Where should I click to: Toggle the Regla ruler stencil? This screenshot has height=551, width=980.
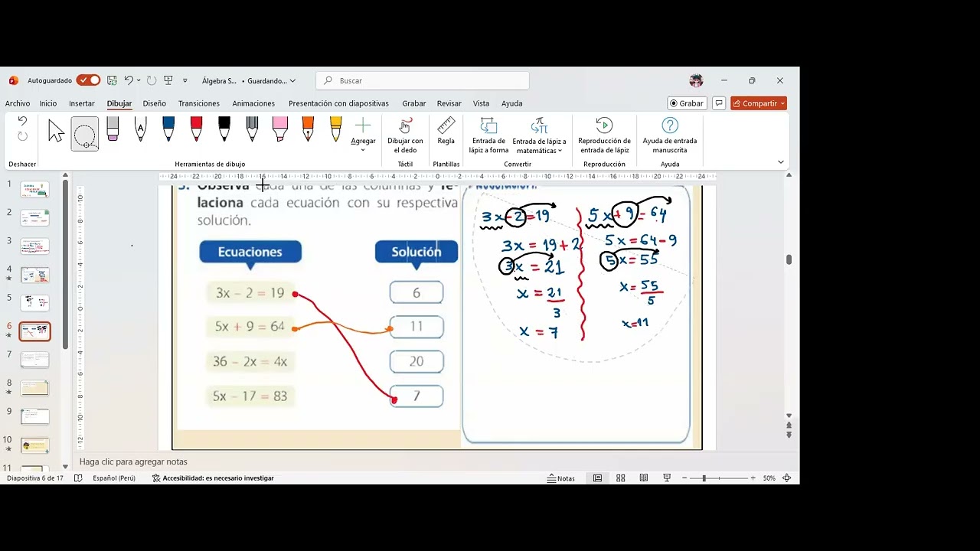446,131
